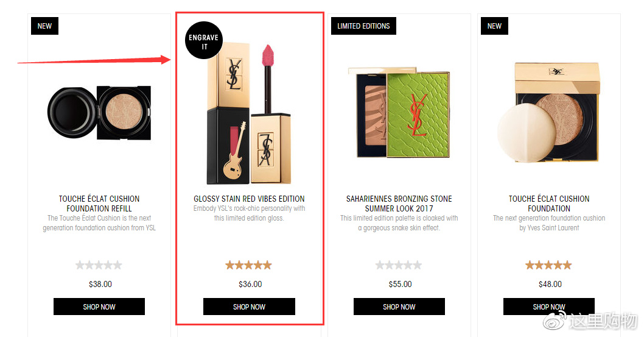Click empty star rating of cushion foundation refill

pyautogui.click(x=99, y=265)
